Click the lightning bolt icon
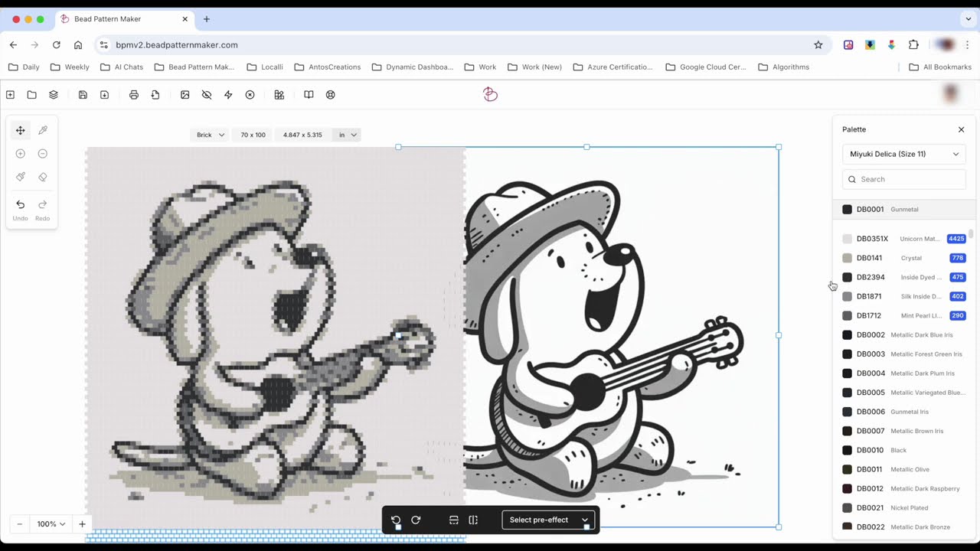The image size is (980, 551). click(228, 95)
